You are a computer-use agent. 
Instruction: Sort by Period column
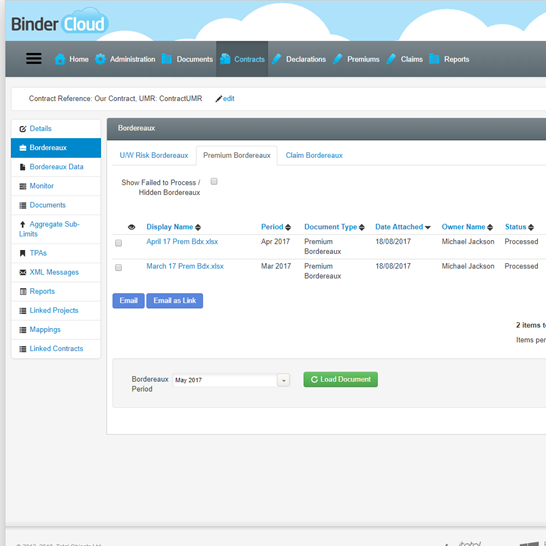coord(276,227)
